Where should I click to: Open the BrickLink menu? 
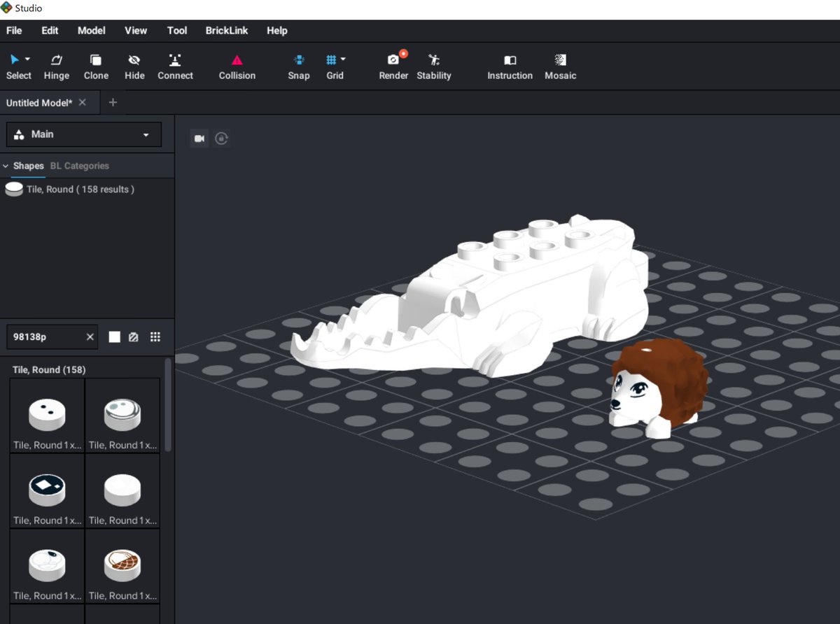coord(227,30)
